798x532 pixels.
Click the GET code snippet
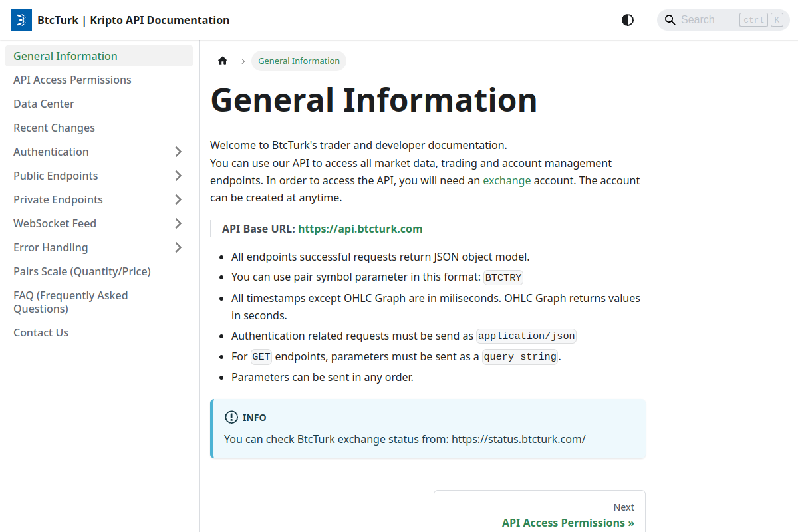pos(261,357)
